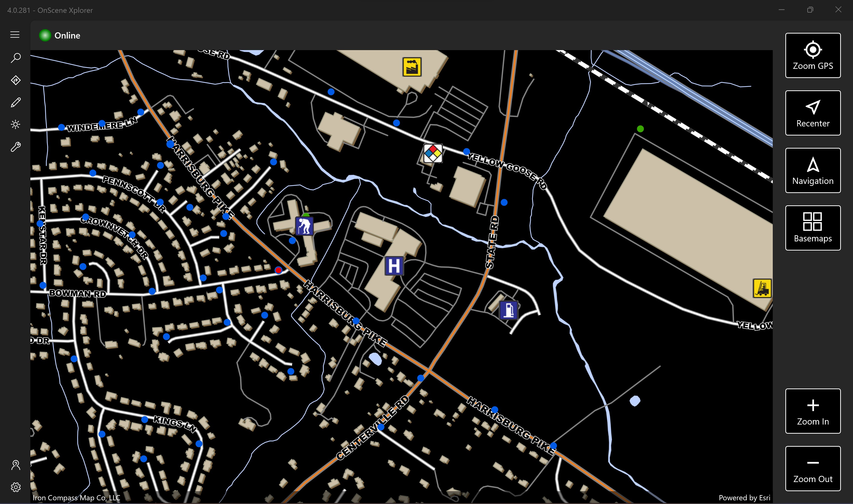Open the Basemaps selector

coord(813,228)
